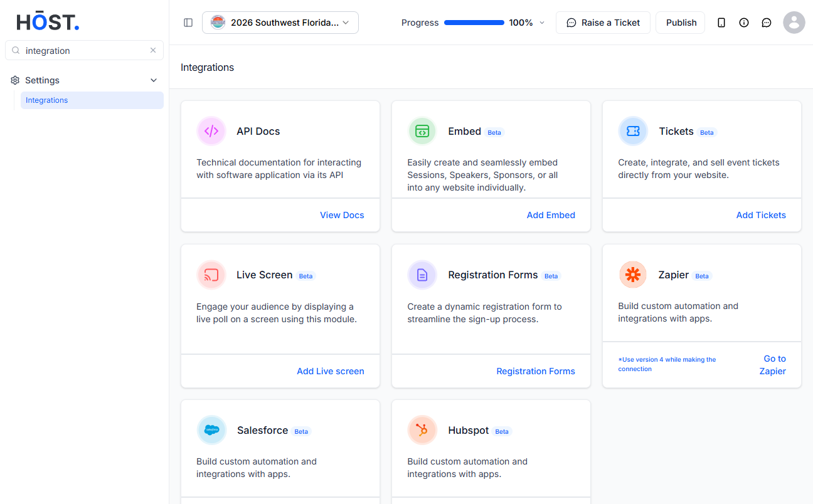This screenshot has width=813, height=504.
Task: Click the Beta badge beside Registration Forms
Action: (x=551, y=276)
